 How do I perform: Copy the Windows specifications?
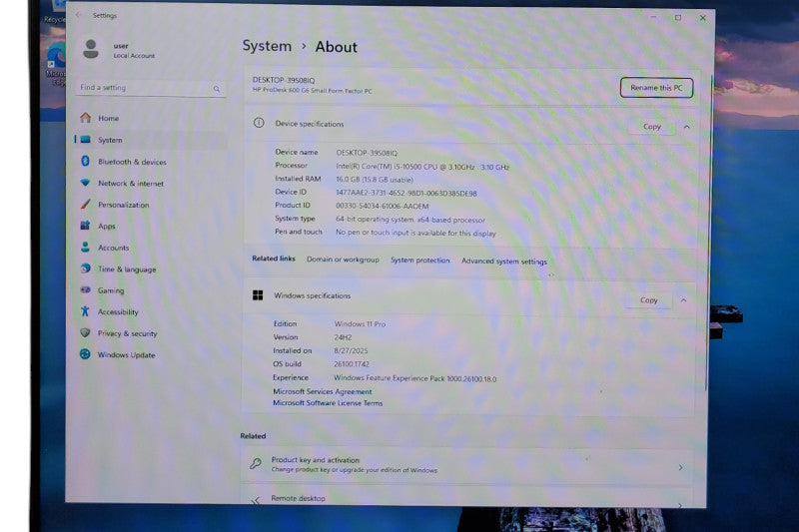648,299
